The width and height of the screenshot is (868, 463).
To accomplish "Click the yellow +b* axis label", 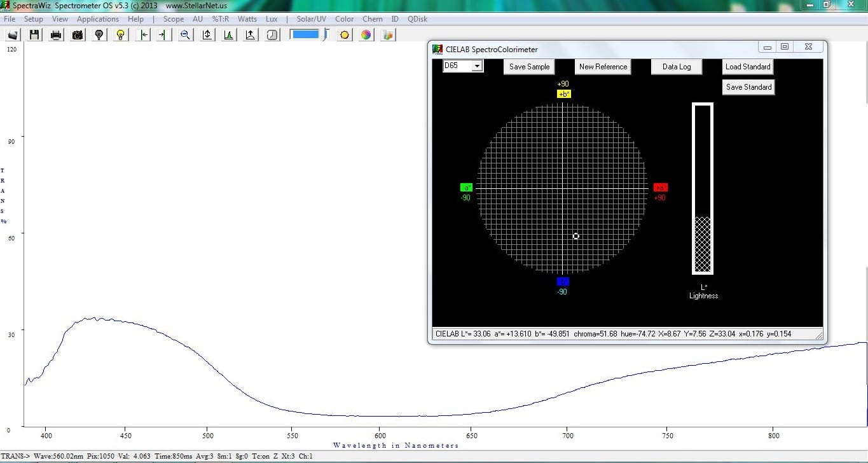I will tap(564, 94).
